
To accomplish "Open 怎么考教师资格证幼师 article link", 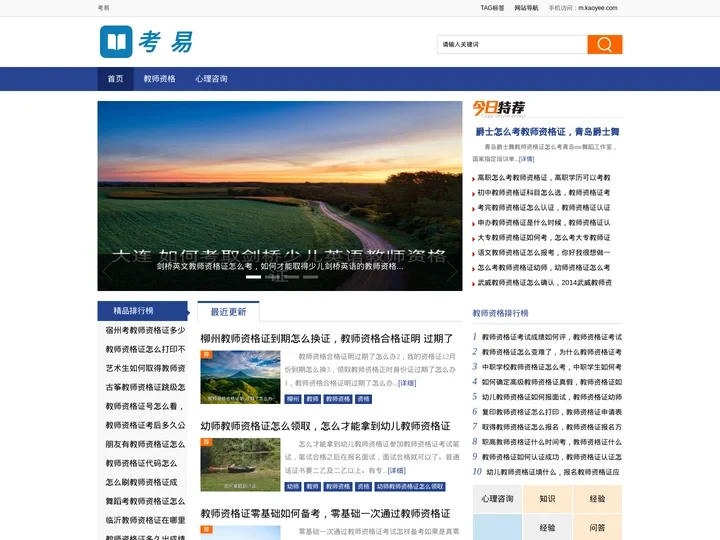I will [x=544, y=268].
